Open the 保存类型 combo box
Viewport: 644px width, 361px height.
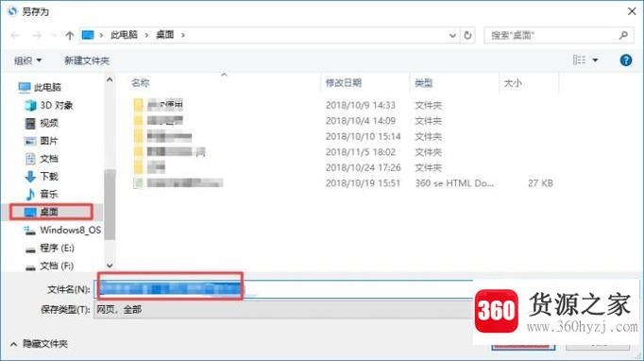pos(283,310)
